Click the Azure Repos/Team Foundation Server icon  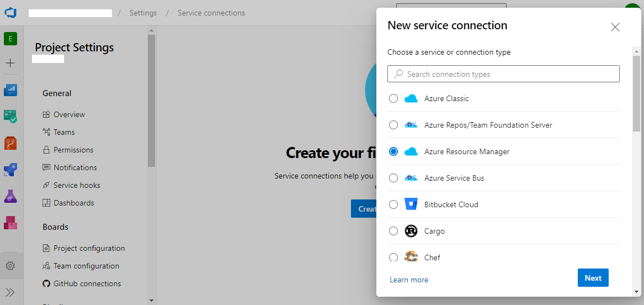pos(411,125)
